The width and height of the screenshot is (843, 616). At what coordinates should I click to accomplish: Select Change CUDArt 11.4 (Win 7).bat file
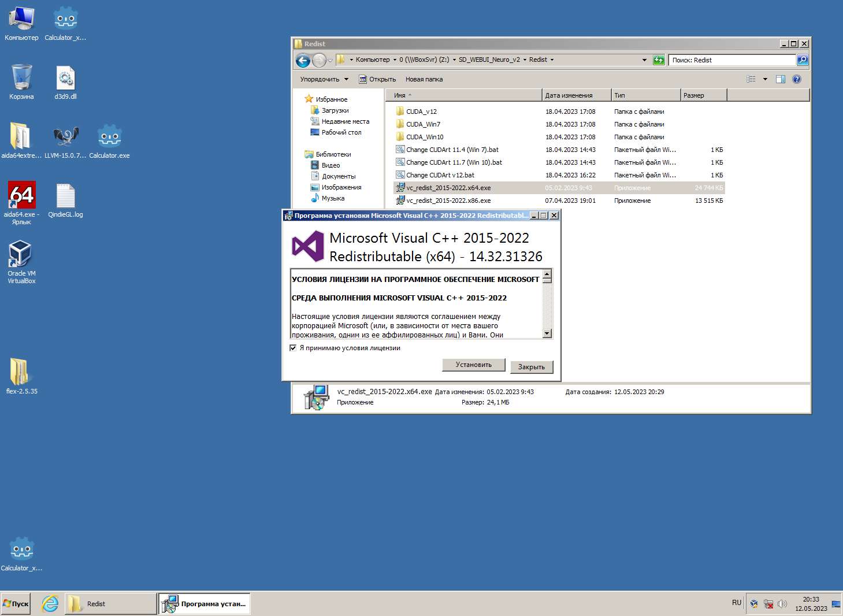pos(559,150)
